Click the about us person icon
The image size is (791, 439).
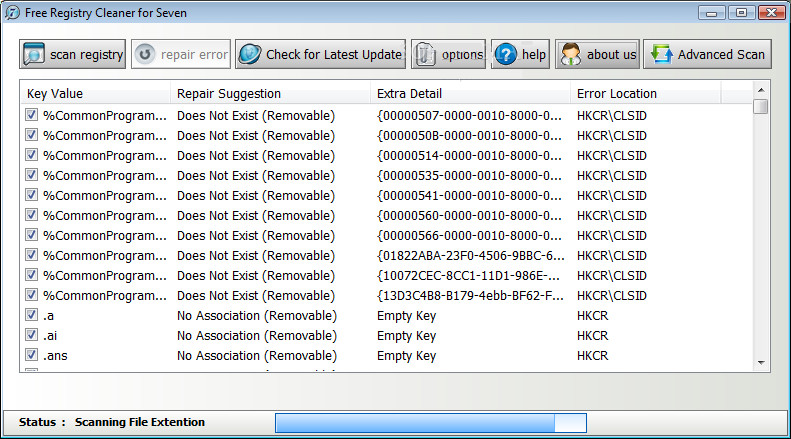click(x=571, y=54)
